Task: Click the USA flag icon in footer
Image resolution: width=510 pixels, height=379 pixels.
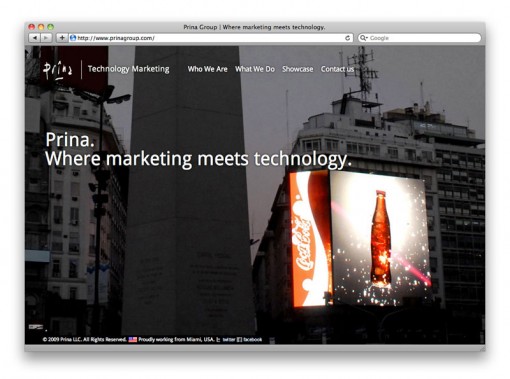Action: [133, 340]
